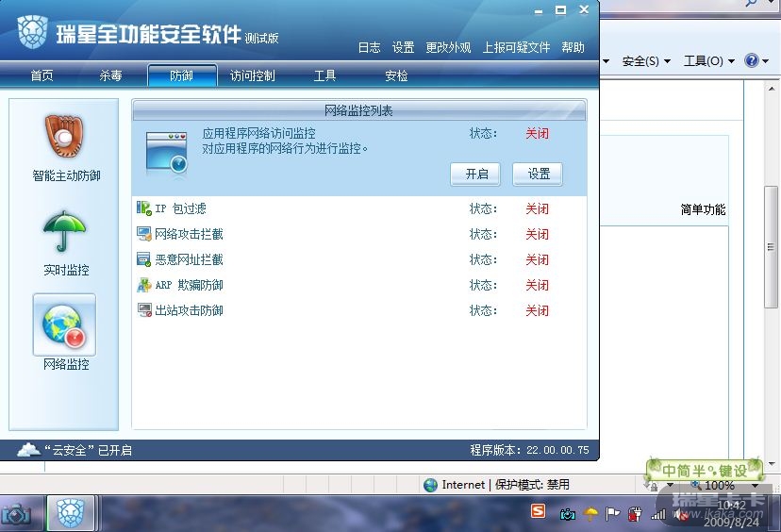Open the 100% zoom level dropdown
Image resolution: width=781 pixels, height=532 pixels.
point(756,485)
